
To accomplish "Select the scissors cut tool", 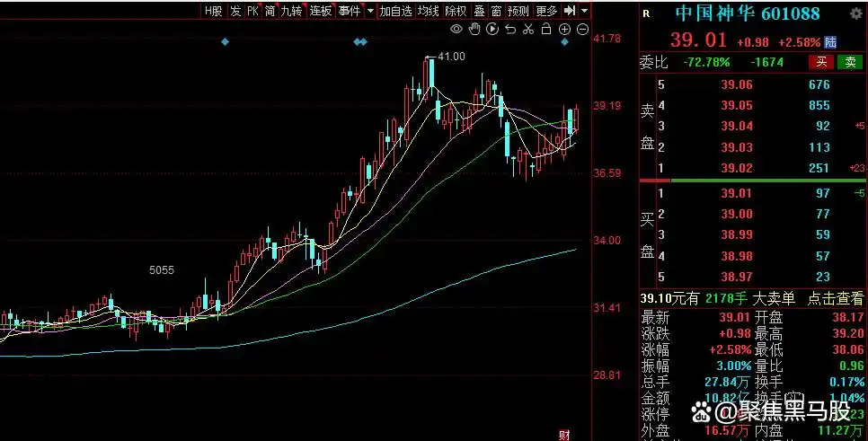I will (x=528, y=30).
